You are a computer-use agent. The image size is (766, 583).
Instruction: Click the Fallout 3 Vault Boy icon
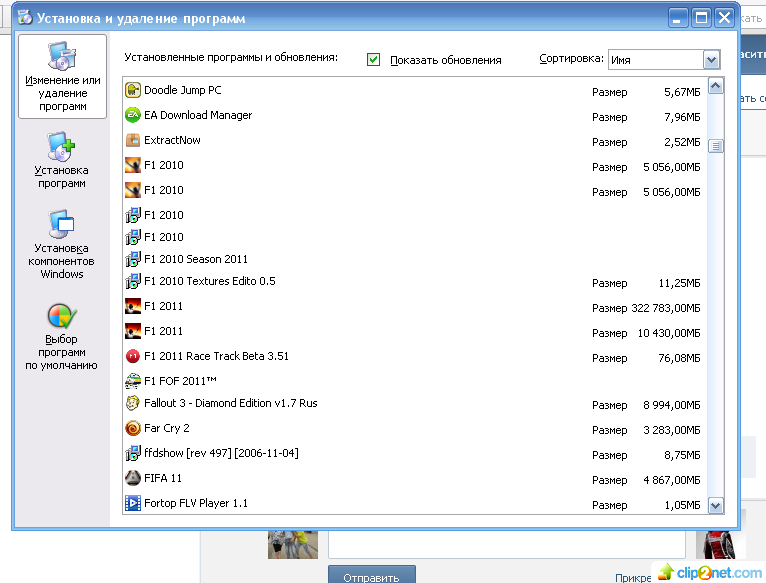coord(132,403)
